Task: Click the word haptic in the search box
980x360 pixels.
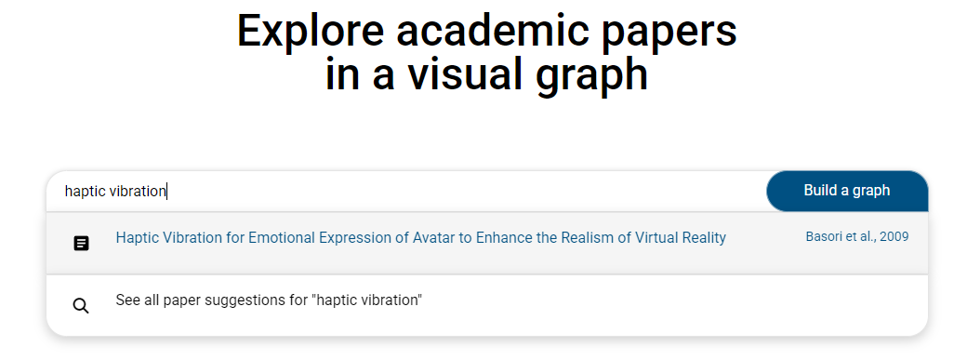Action: 85,192
